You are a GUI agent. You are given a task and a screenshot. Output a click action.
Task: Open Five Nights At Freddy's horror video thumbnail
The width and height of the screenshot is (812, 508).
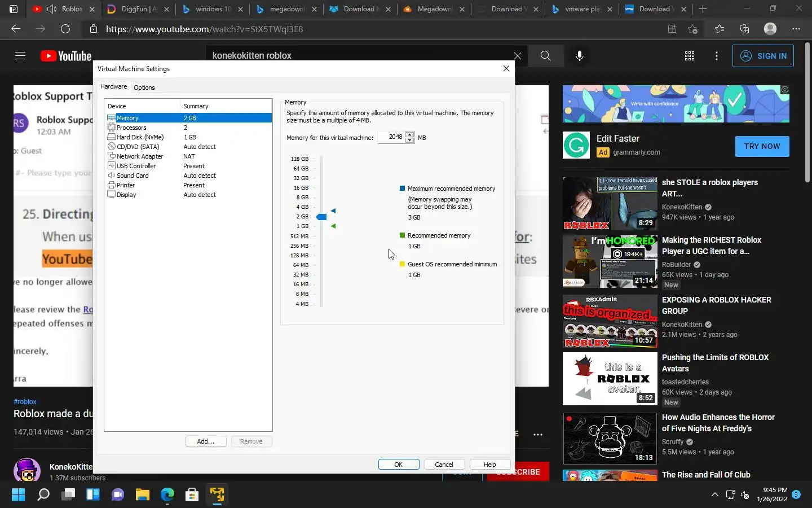coord(610,438)
